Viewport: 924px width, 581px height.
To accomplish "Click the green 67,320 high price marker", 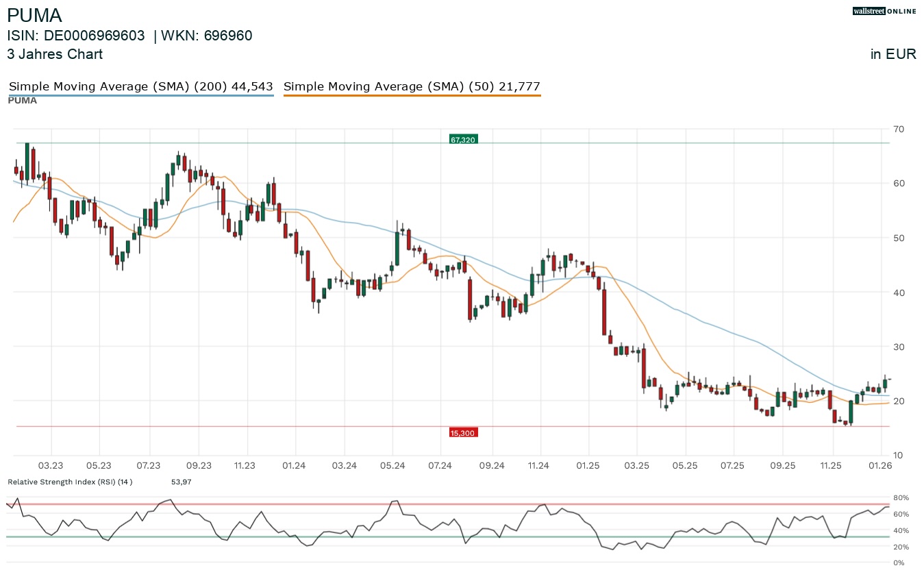I will [462, 140].
